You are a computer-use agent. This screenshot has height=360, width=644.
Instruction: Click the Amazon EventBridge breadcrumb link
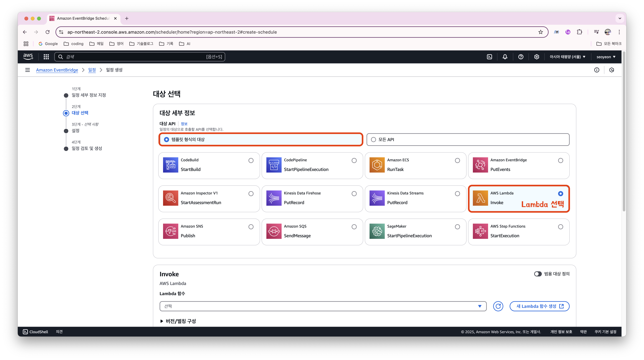coord(57,70)
